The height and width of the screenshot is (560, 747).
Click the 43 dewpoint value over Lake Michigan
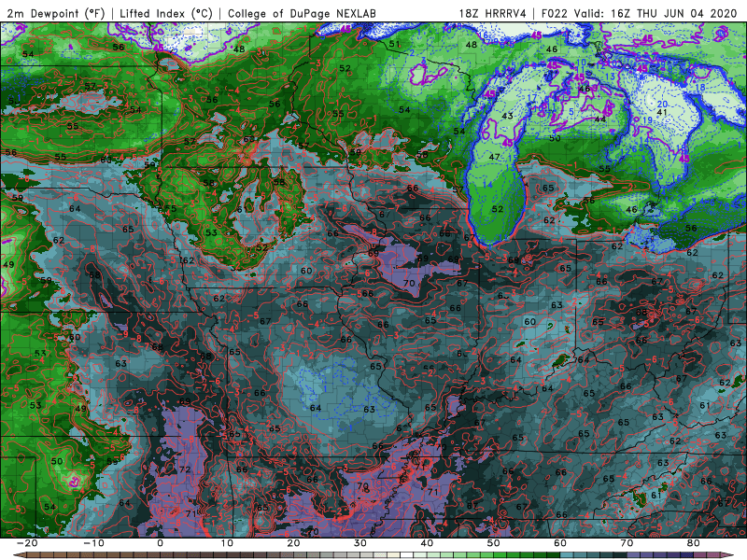[x=507, y=116]
